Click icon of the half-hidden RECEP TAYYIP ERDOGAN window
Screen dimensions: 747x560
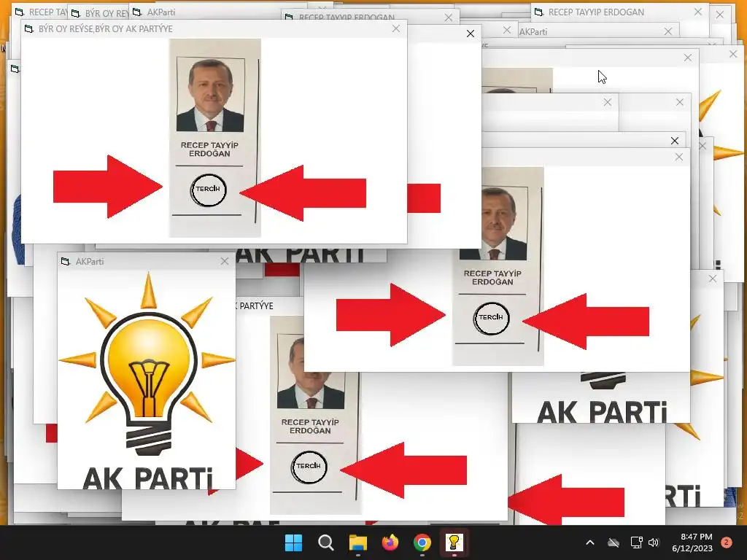[x=289, y=17]
